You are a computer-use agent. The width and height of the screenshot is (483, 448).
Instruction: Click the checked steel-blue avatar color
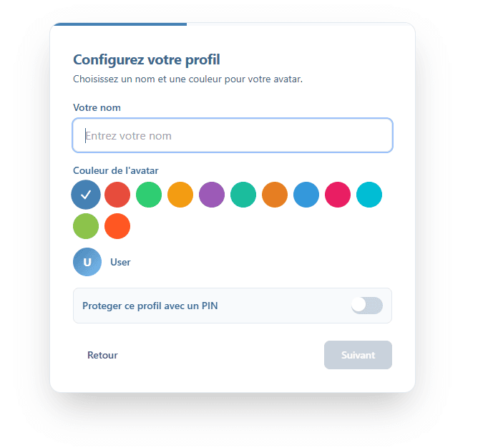(x=86, y=195)
